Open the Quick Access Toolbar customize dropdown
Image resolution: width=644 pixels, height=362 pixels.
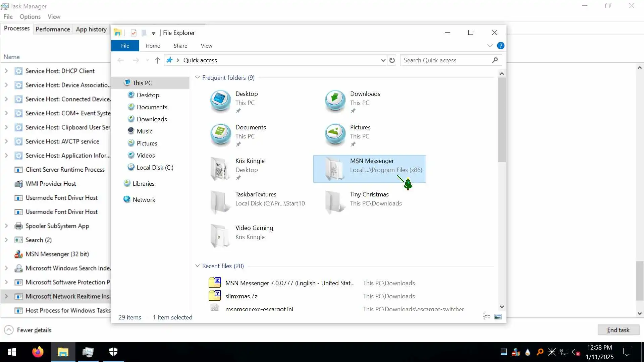[x=153, y=33]
